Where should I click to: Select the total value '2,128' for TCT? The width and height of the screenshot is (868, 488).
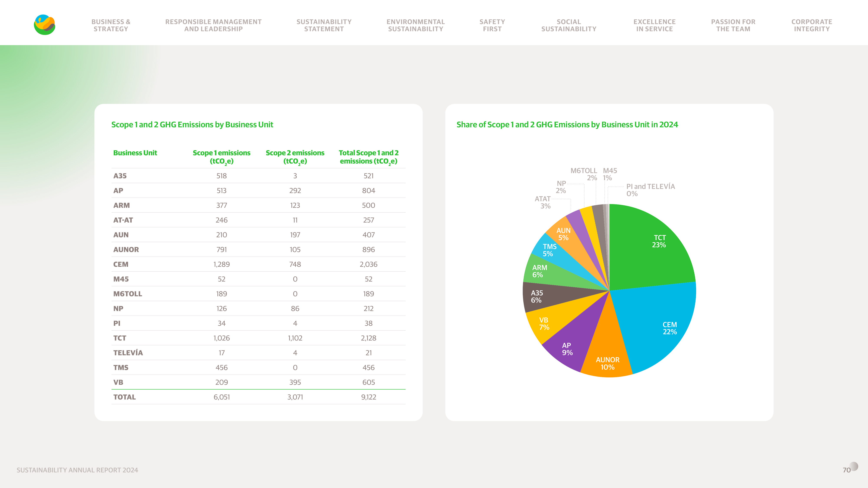coord(368,338)
